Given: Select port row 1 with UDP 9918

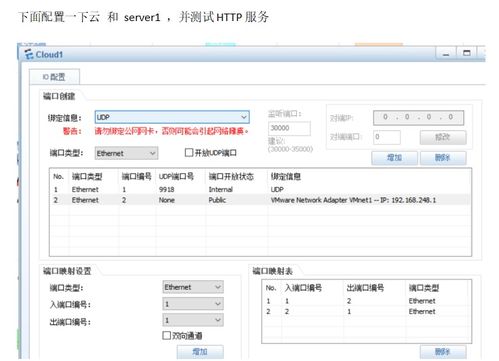Looking at the screenshot, I should tap(260, 189).
